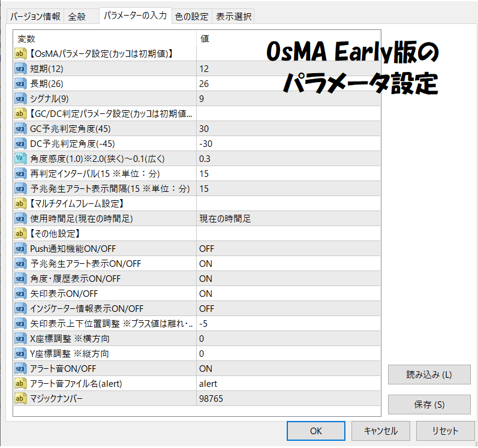478x448 pixels.
Task: Edit the 再判定インターバル value 15
Action: 288,174
